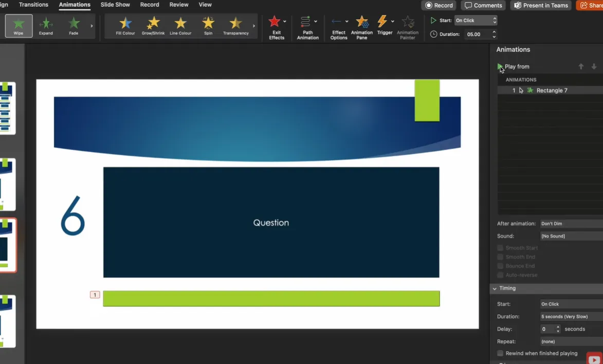Open the After animation dropdown
Screen dimensions: 603x364
(571, 224)
